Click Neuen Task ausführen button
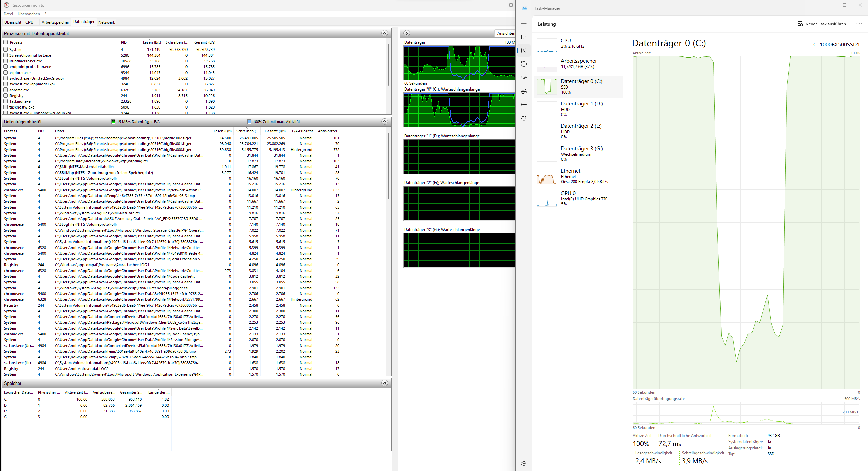The width and height of the screenshot is (868, 471). pos(821,24)
